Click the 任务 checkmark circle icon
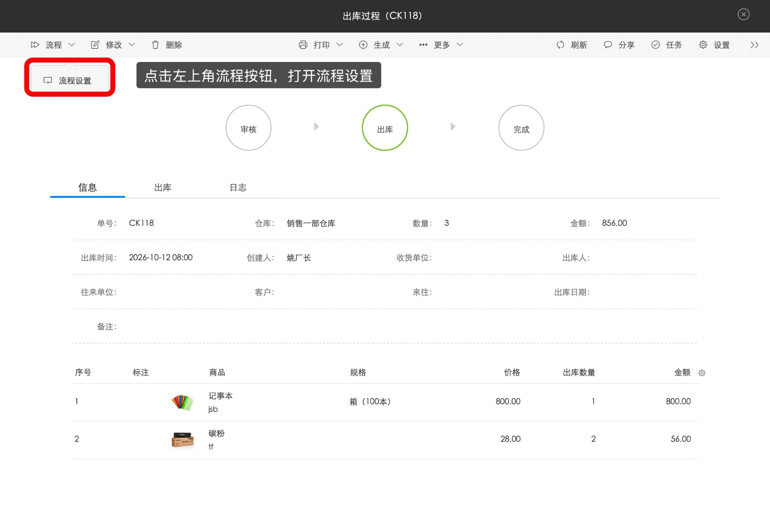770x532 pixels. tap(656, 45)
